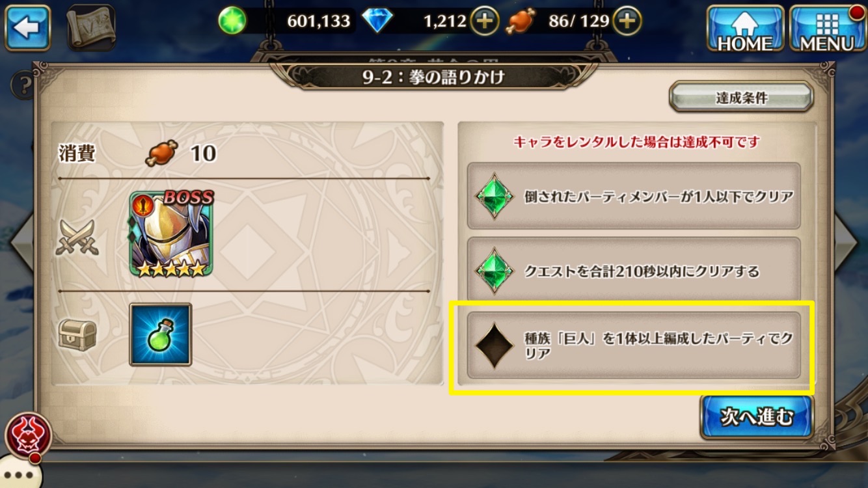Select the 210秒以内 clear mission row
Screen dimensions: 868x488
click(634, 270)
